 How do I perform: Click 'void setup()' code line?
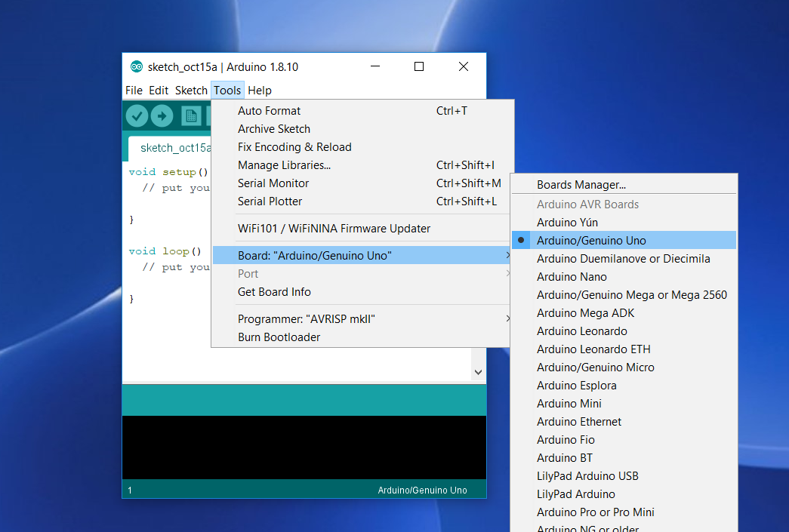(168, 172)
